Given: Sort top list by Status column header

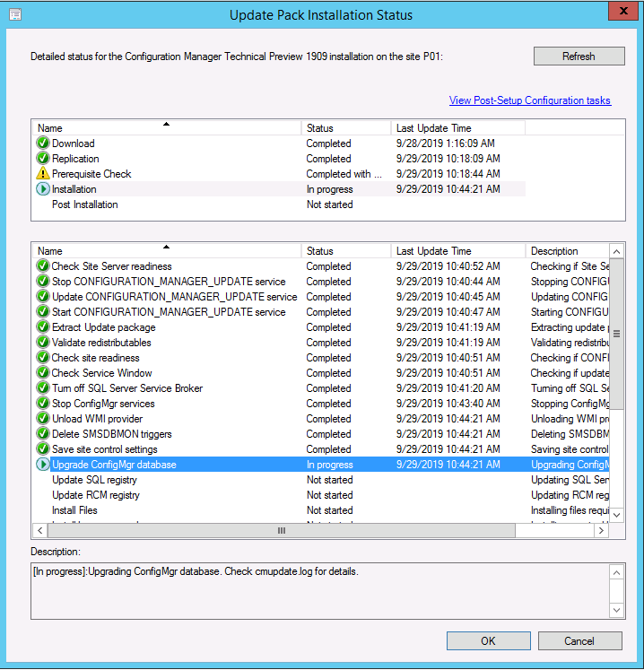Looking at the screenshot, I should point(346,128).
